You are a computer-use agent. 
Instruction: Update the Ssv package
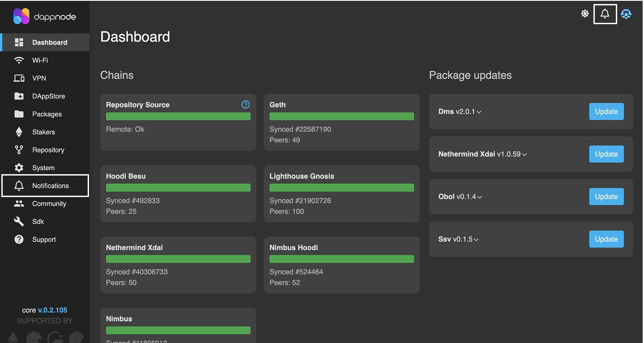tap(606, 239)
